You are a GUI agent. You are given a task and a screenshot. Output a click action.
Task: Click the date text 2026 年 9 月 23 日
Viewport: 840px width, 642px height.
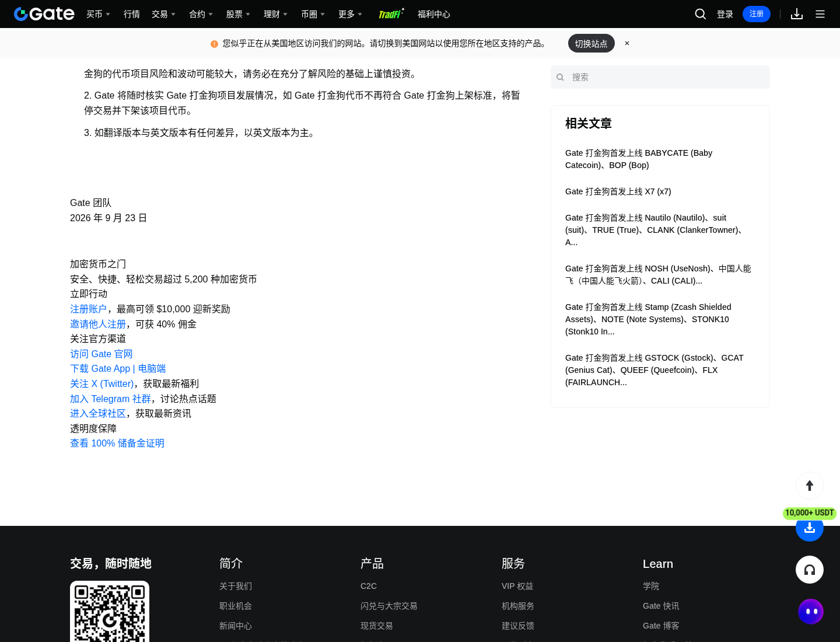coord(108,218)
